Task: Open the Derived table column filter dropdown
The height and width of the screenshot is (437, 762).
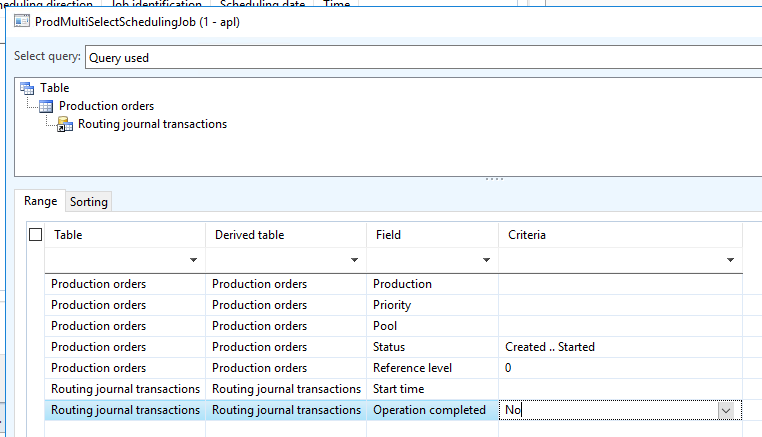Action: 354,260
